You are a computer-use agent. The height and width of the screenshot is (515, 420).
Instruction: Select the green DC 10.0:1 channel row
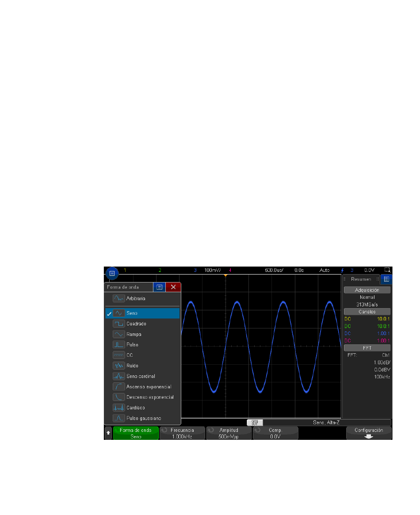[x=367, y=326]
